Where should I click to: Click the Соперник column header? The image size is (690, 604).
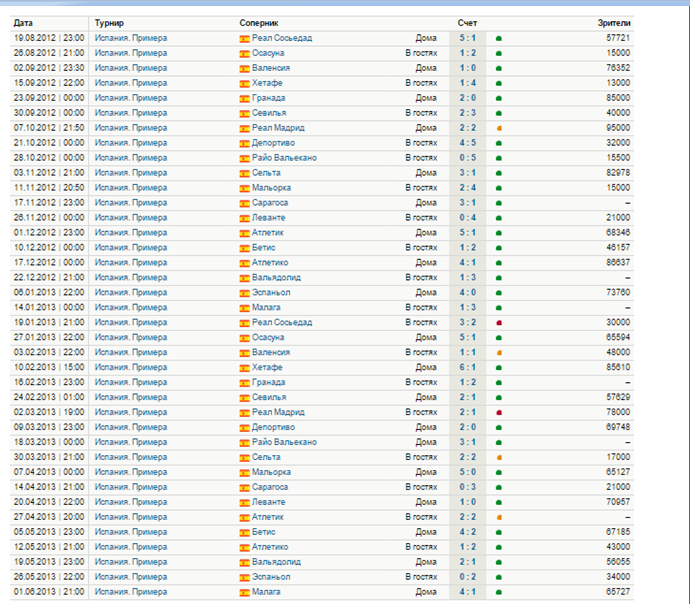click(259, 23)
